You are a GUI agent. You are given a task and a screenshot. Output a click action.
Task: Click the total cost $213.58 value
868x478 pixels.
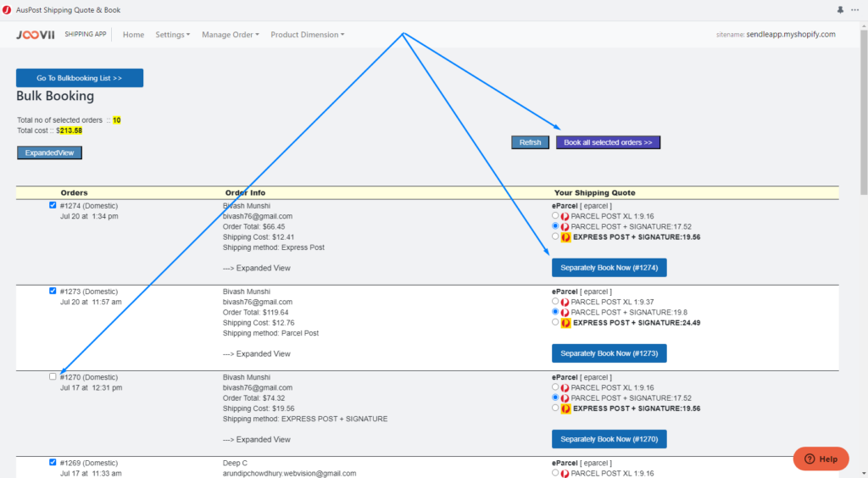71,131
